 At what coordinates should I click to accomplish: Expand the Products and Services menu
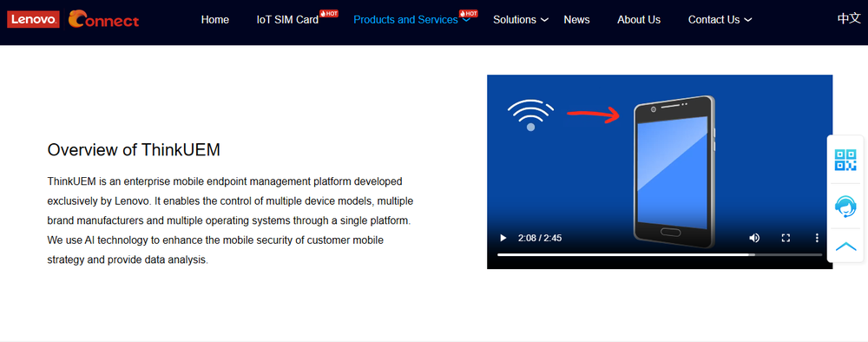(x=411, y=20)
